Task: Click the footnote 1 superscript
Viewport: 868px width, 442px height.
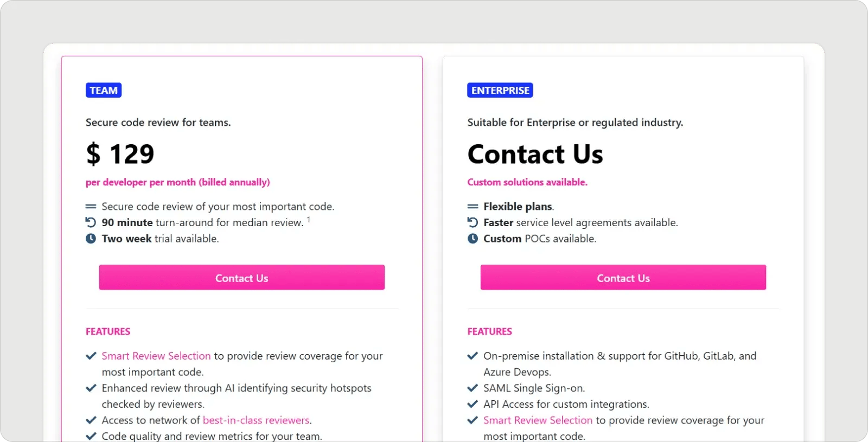Action: click(309, 219)
